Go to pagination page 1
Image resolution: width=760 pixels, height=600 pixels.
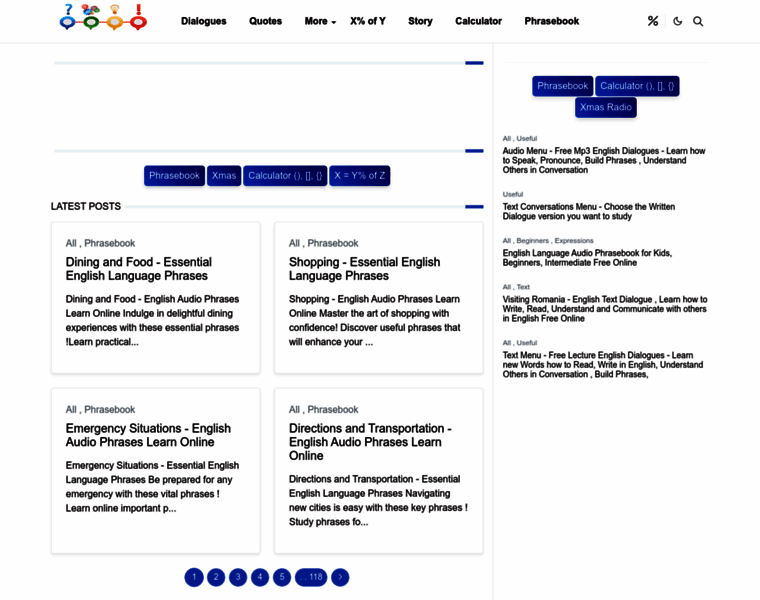pos(194,577)
